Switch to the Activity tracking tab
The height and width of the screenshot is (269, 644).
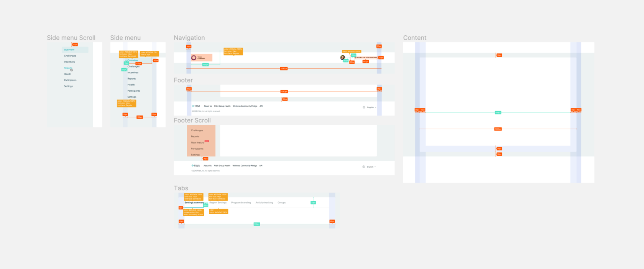coord(264,203)
